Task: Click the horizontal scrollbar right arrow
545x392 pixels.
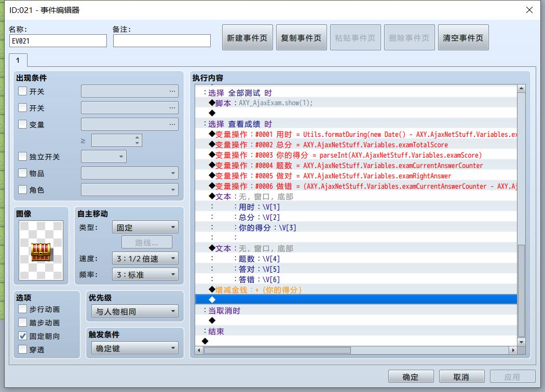Action: click(x=513, y=350)
